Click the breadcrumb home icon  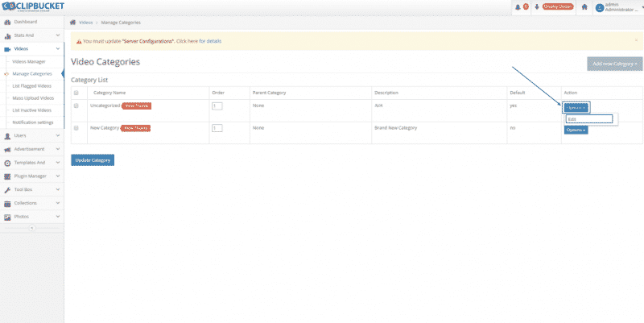(74, 22)
